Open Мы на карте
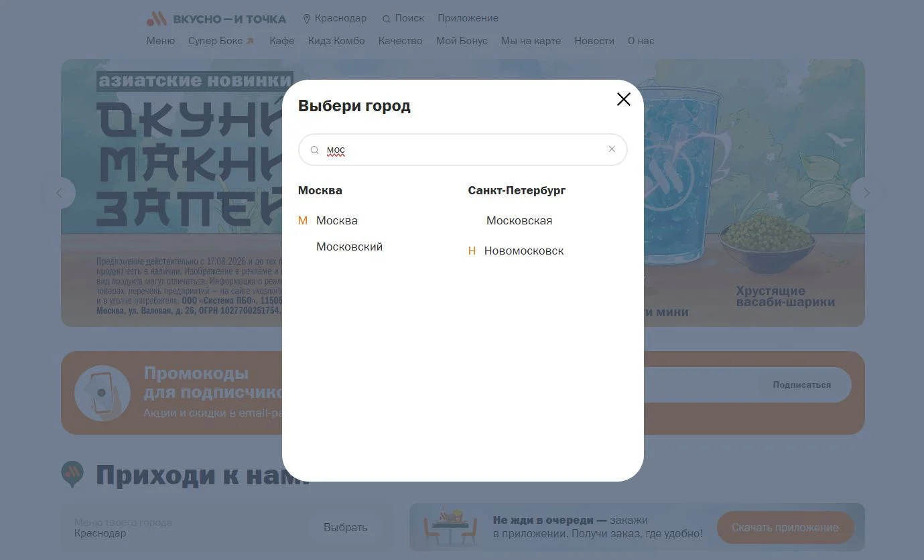Screen dimensions: 924x560 click(531, 41)
